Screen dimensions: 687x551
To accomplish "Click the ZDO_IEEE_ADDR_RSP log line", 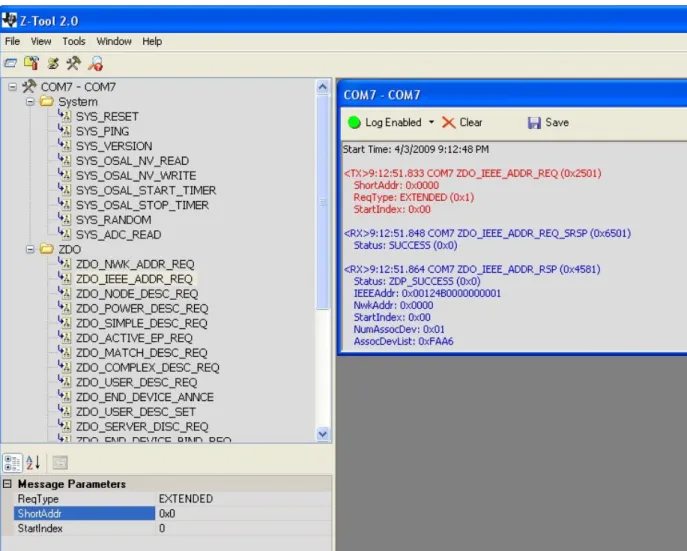I will coord(472,269).
